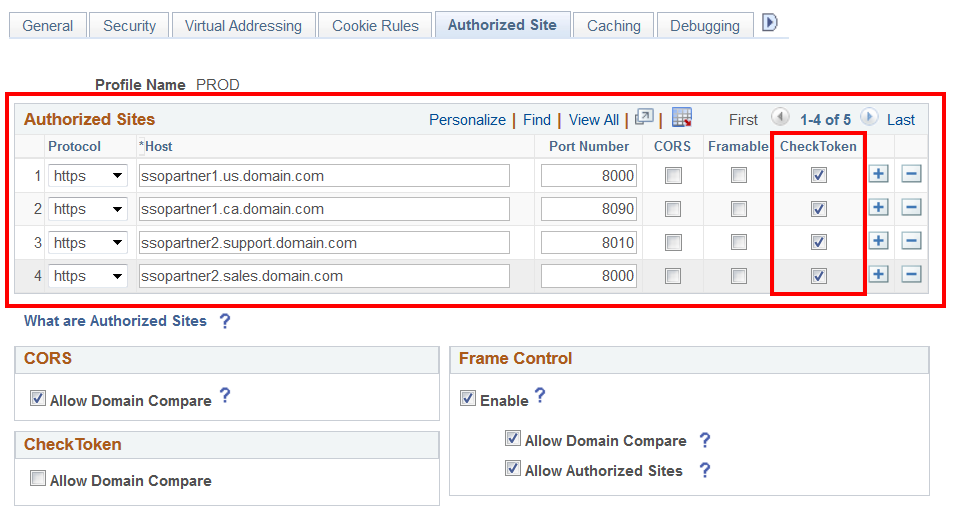The image size is (958, 510).
Task: Toggle Framable for ssopartner2.support.domain.com
Action: [739, 242]
